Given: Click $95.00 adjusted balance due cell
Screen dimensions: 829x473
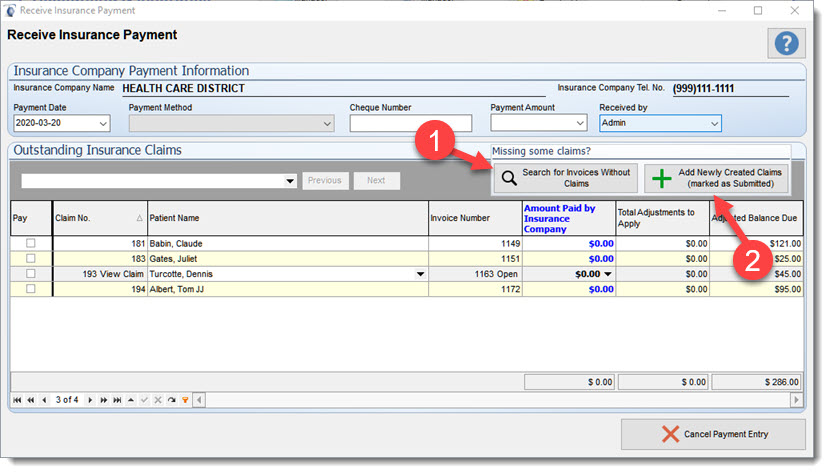Looking at the screenshot, I should (x=757, y=289).
